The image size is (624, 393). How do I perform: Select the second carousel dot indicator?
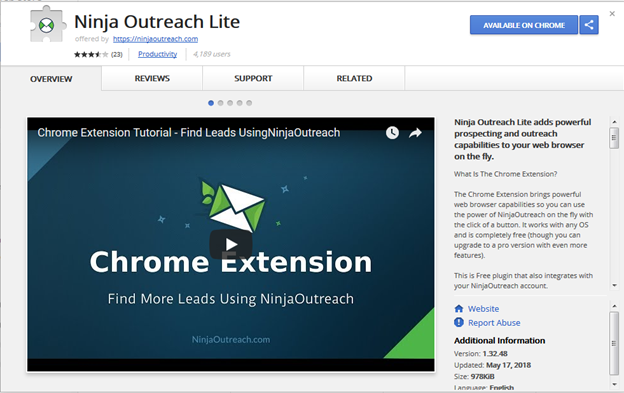tap(220, 103)
